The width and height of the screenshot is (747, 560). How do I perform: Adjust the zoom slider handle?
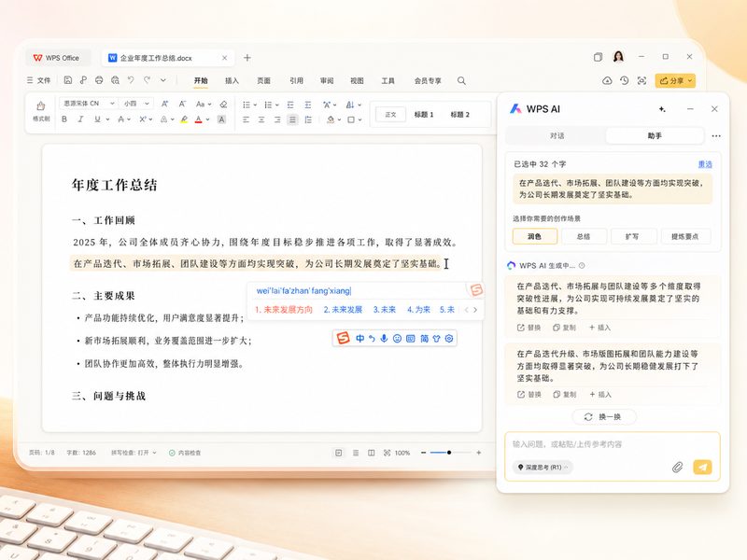(449, 453)
